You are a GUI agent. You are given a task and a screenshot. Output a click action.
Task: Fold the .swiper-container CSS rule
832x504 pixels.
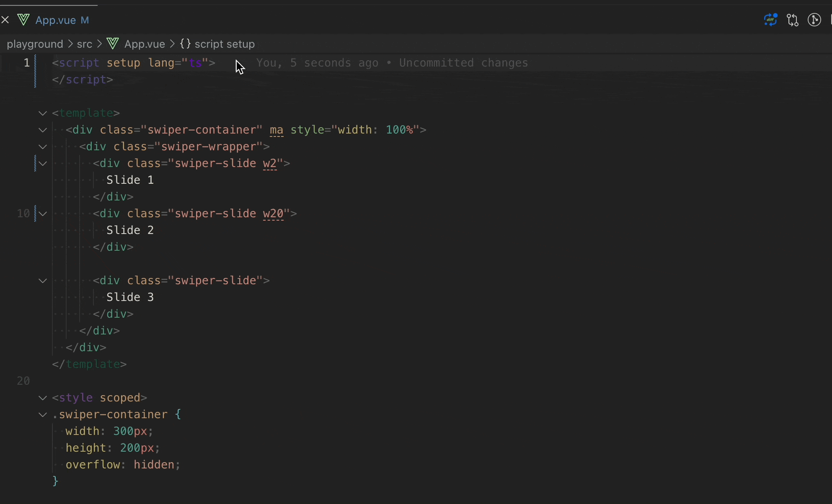click(x=43, y=414)
